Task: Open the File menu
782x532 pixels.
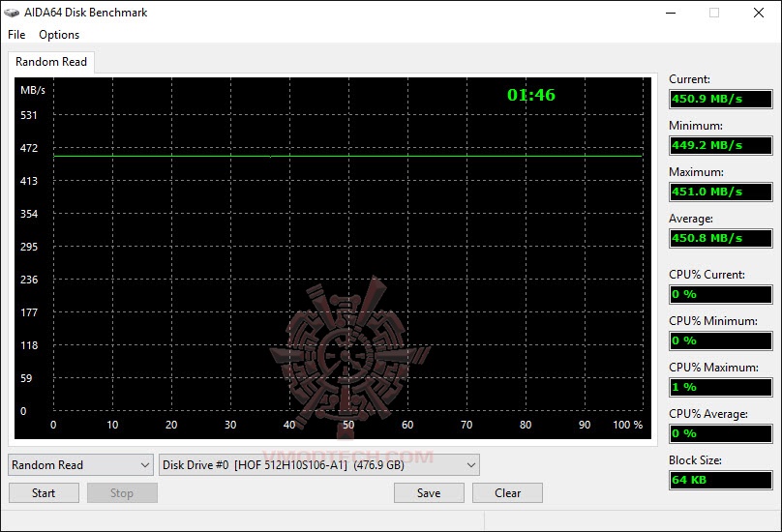Action: (16, 35)
